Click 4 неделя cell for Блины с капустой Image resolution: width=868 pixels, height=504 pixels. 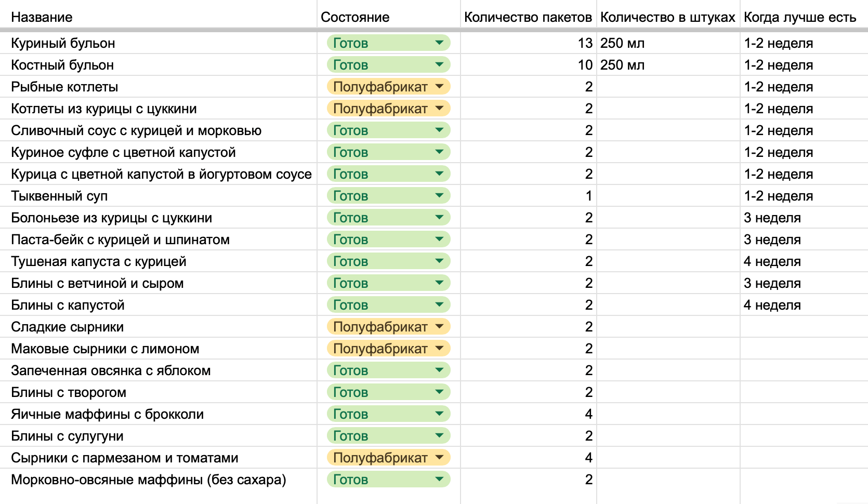pyautogui.click(x=772, y=305)
